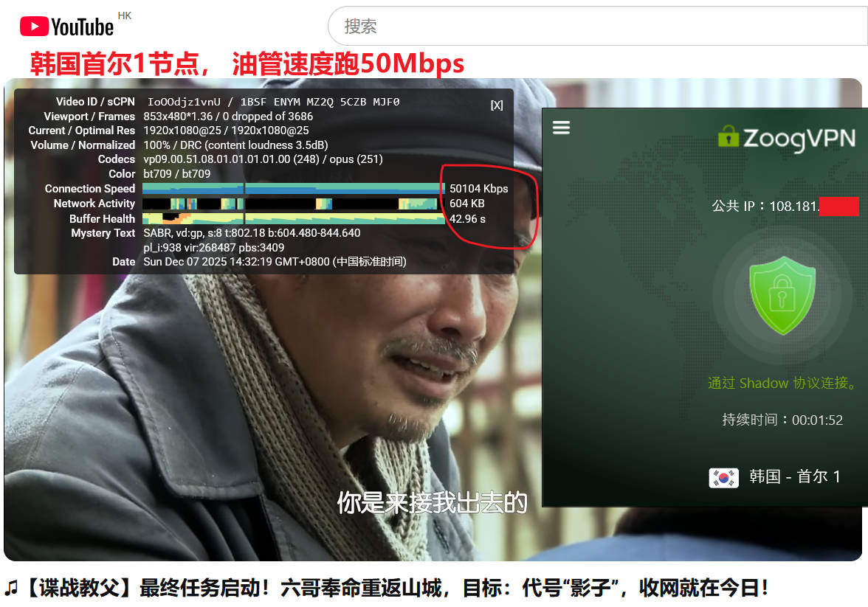This screenshot has width=868, height=607.
Task: Click the Buffer Health graph bar
Action: (293, 218)
